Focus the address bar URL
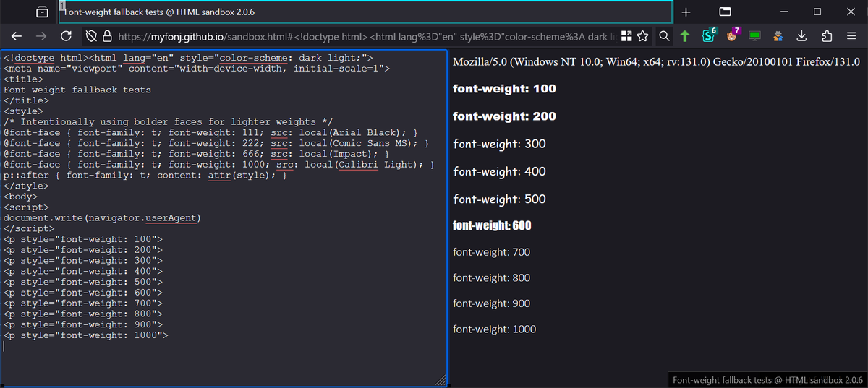Viewport: 868px width, 388px height. 369,36
